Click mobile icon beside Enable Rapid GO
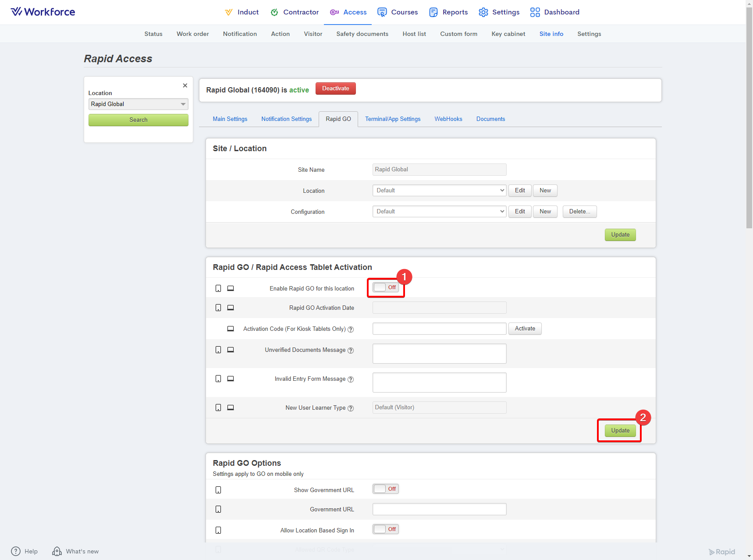 [218, 288]
